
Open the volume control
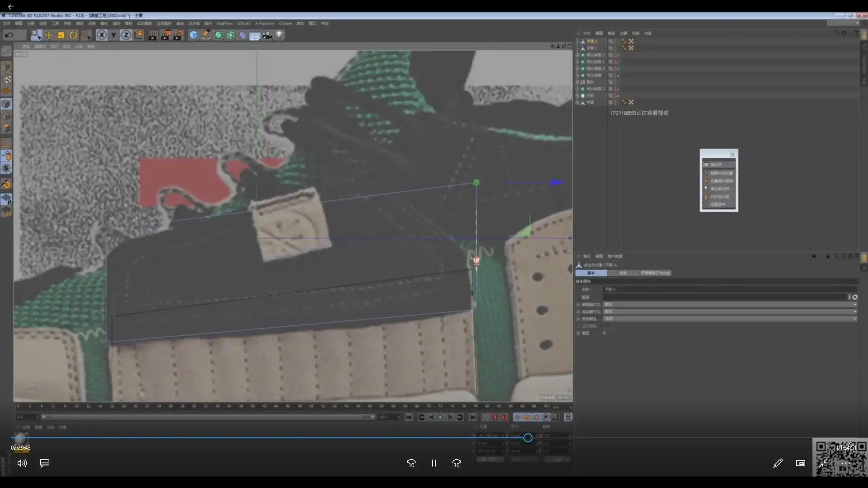(x=22, y=463)
